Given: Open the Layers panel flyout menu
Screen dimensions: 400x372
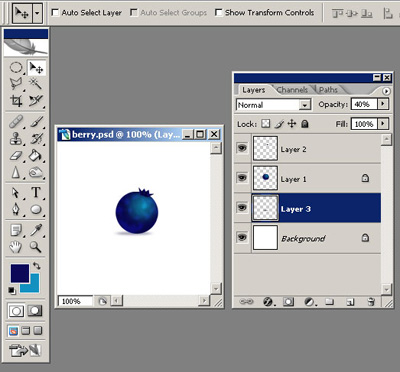Looking at the screenshot, I should click(x=386, y=91).
